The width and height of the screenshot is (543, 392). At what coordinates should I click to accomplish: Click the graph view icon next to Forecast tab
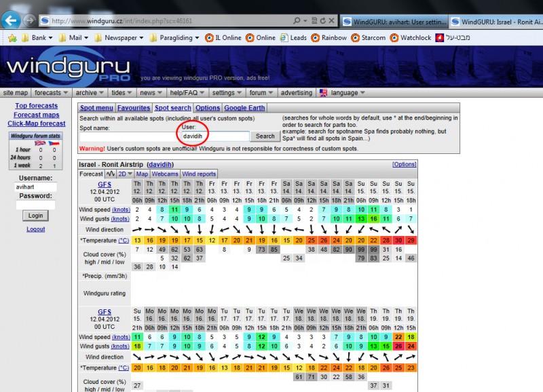pos(111,174)
